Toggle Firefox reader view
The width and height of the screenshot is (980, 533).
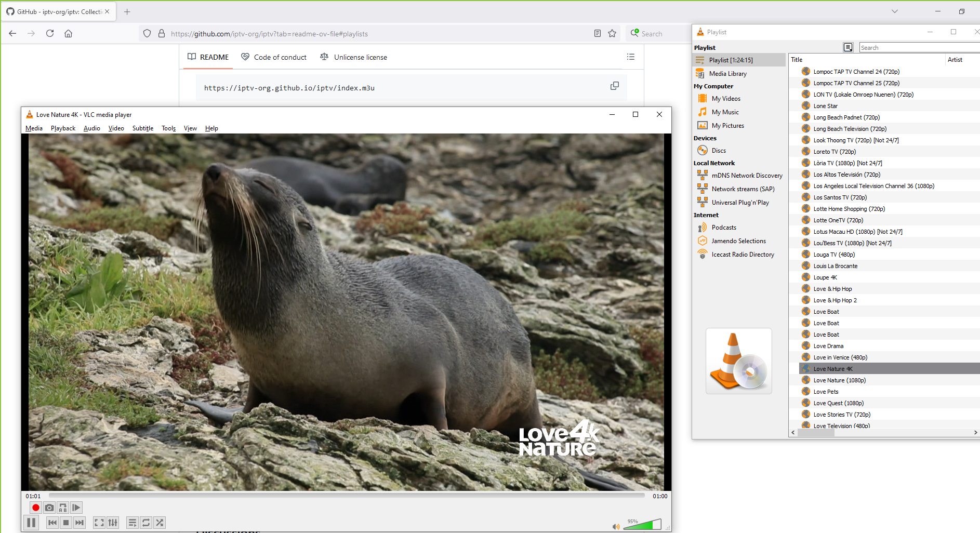click(x=598, y=33)
